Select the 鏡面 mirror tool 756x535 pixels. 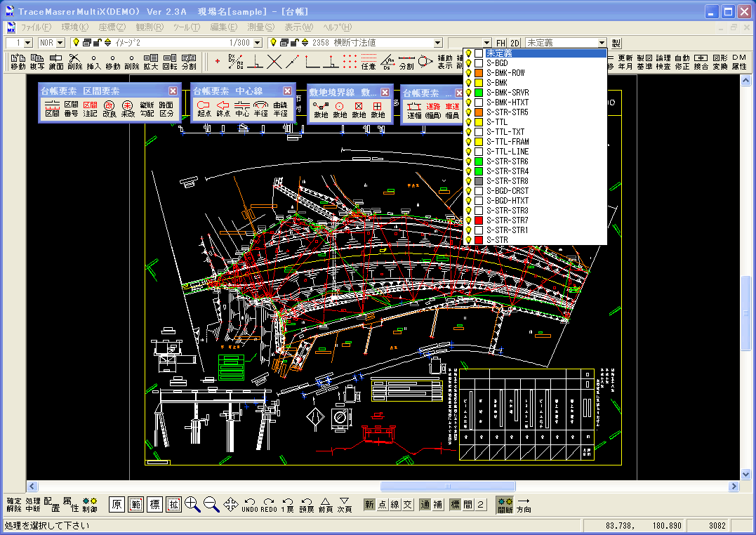click(56, 62)
